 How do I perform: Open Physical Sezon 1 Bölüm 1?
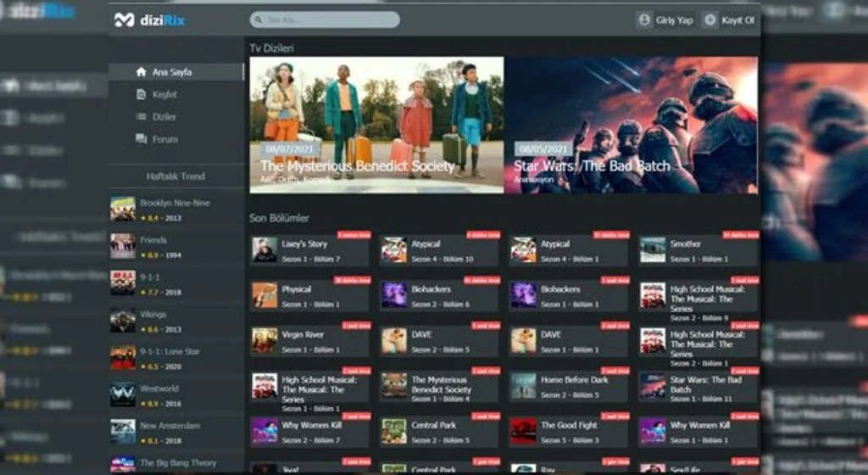click(x=310, y=296)
